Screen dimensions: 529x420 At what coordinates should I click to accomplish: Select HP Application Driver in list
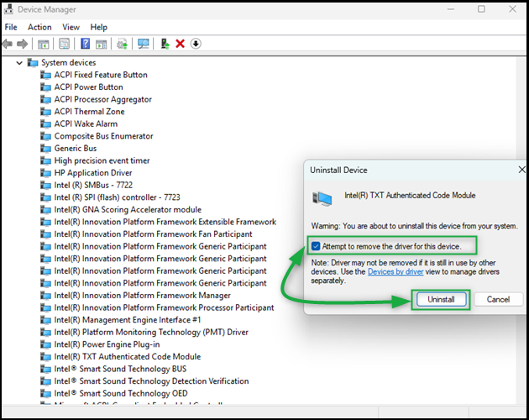[x=93, y=173]
